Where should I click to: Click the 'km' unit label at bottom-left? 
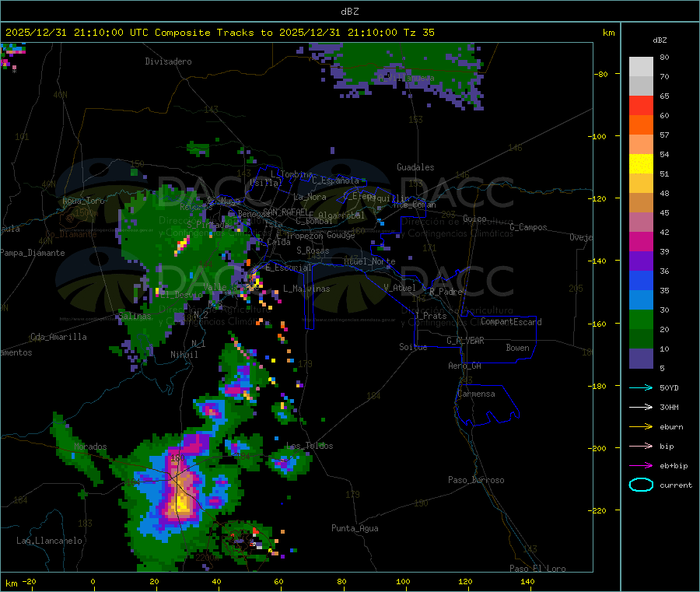pos(11,583)
